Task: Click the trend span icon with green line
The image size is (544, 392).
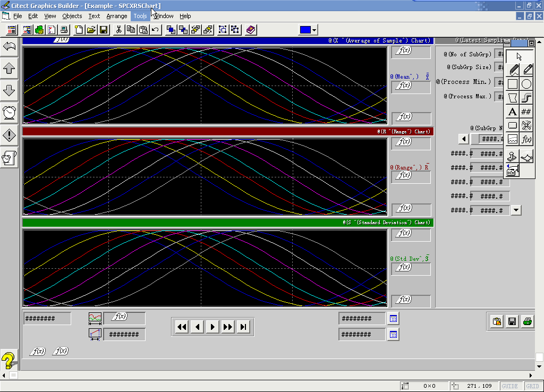Action: click(x=95, y=319)
